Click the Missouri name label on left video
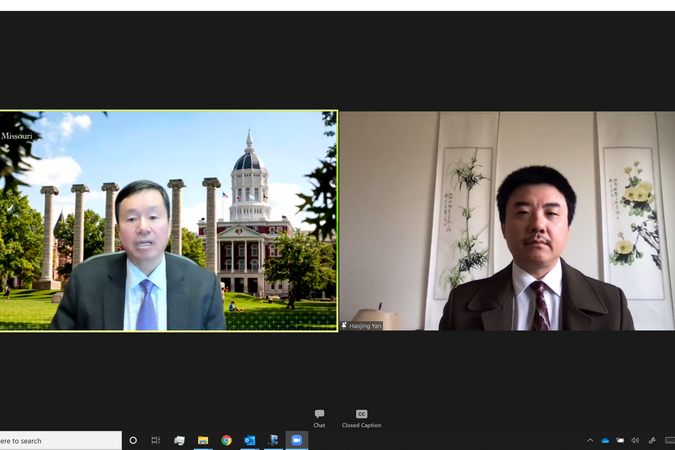 coord(17,135)
